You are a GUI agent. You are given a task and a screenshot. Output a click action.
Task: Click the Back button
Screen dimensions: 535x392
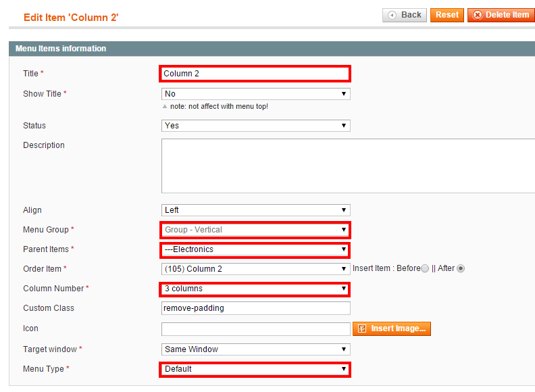click(405, 15)
